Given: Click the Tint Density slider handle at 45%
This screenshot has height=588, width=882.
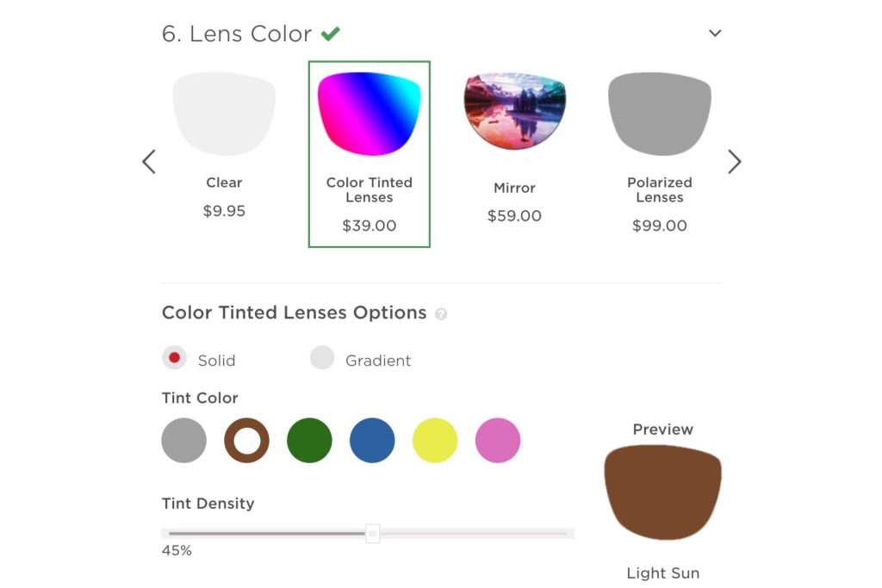Looking at the screenshot, I should coord(373,533).
